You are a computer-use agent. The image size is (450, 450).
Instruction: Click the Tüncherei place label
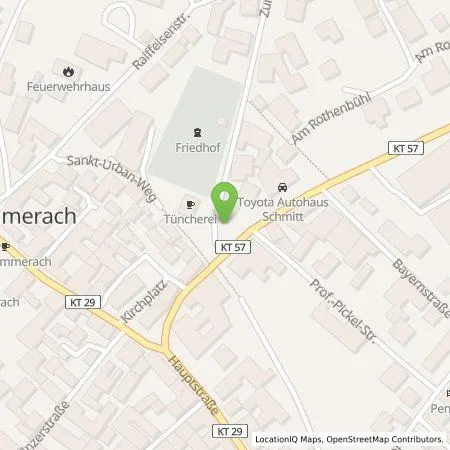[190, 219]
